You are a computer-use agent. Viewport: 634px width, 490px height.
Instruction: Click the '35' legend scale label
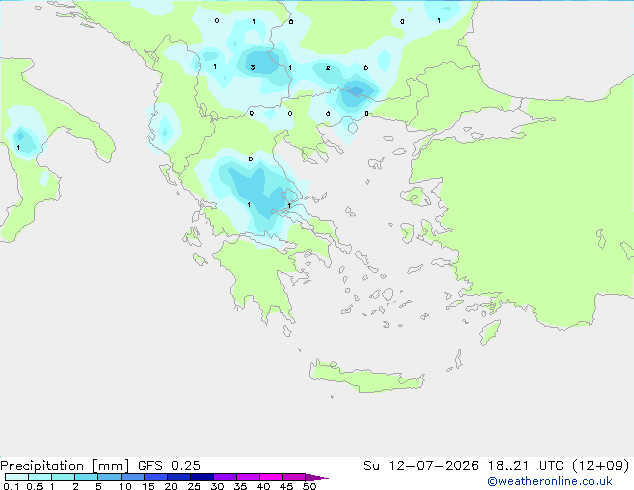pyautogui.click(x=240, y=486)
